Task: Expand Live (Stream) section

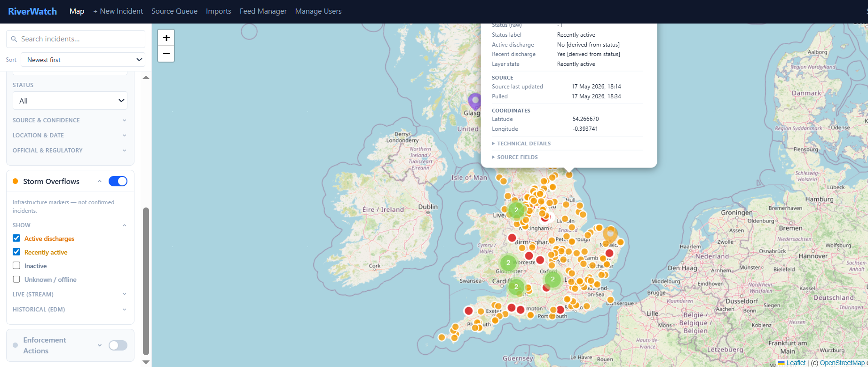Action: 70,295
